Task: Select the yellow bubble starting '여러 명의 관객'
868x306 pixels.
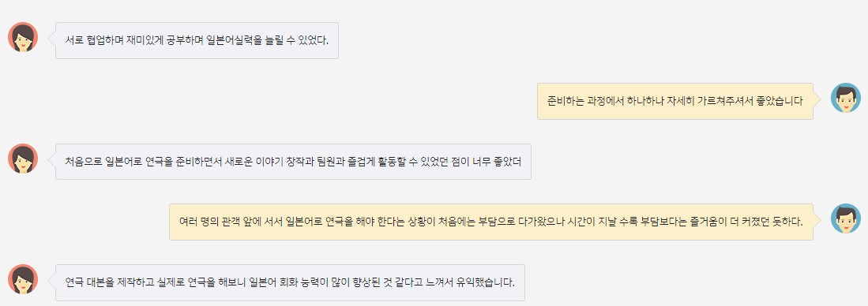Action: 491,222
